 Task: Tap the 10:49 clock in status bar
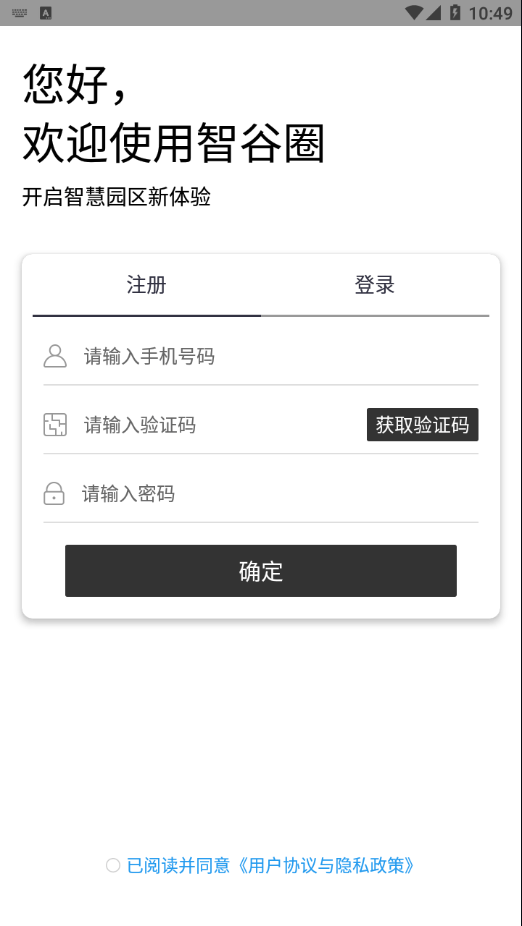[x=491, y=13]
